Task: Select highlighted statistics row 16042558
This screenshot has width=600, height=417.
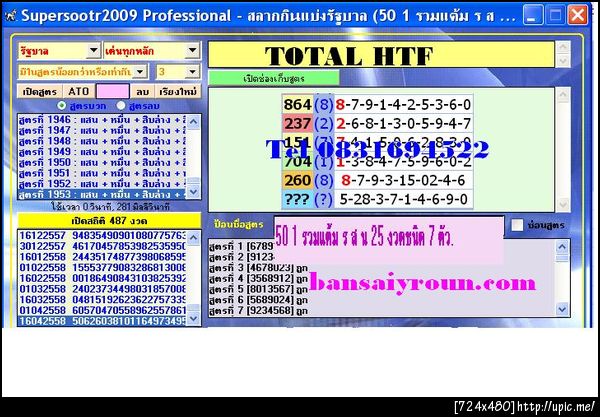Action: point(102,321)
